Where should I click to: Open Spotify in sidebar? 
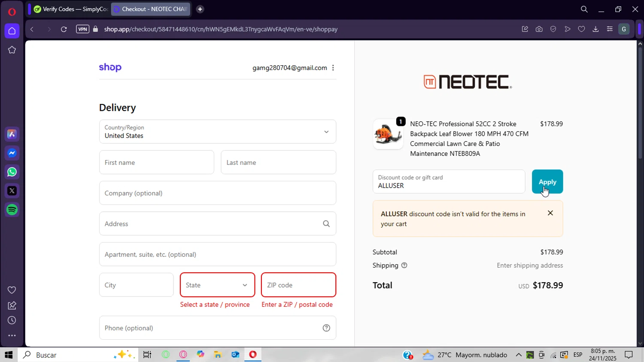click(x=12, y=210)
